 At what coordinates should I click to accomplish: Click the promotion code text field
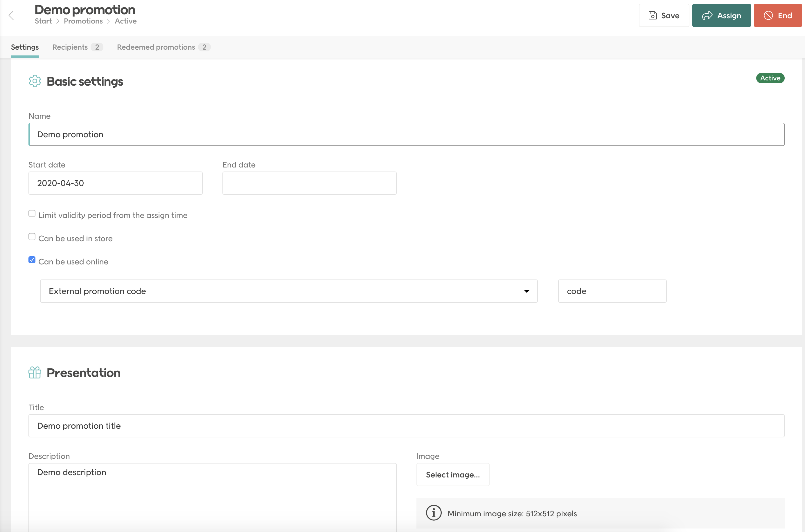point(612,291)
